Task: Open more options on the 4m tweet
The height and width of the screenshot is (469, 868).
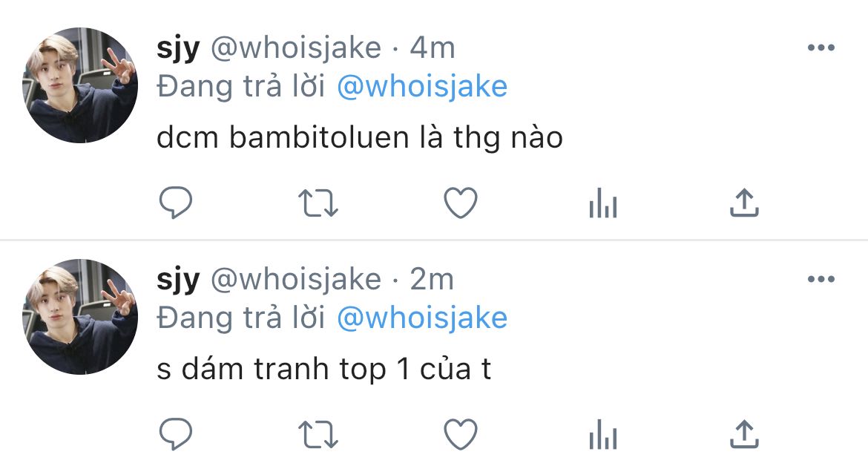Action: 821,47
